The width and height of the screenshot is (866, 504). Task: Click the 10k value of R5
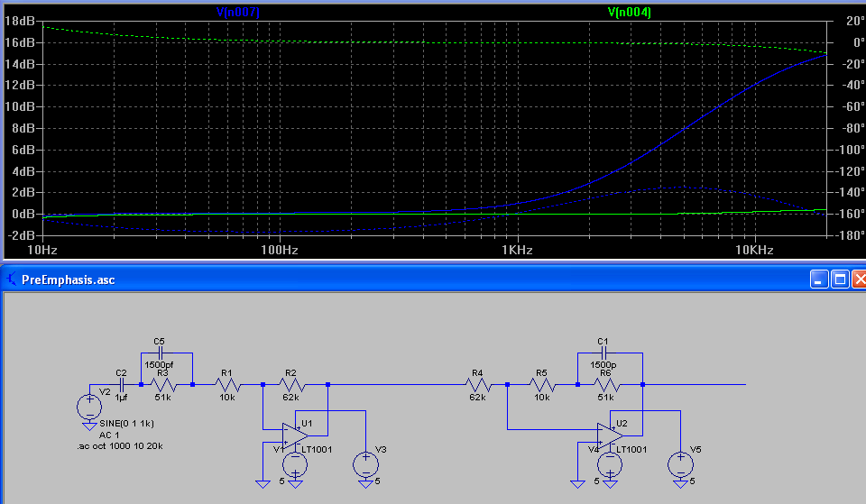coord(542,398)
